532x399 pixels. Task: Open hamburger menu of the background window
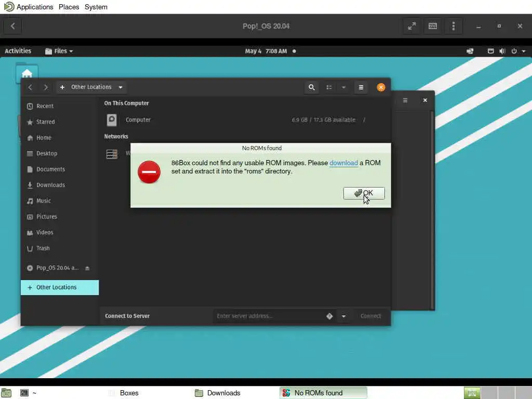point(405,100)
